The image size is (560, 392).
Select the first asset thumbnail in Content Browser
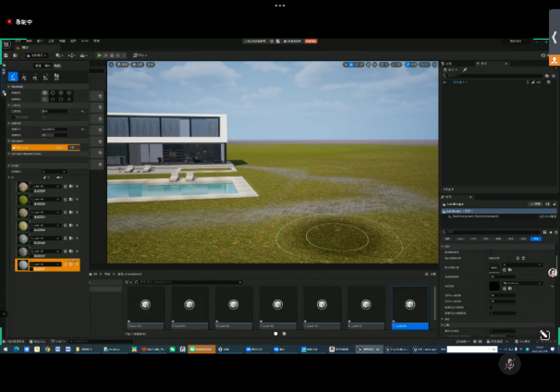tap(145, 305)
